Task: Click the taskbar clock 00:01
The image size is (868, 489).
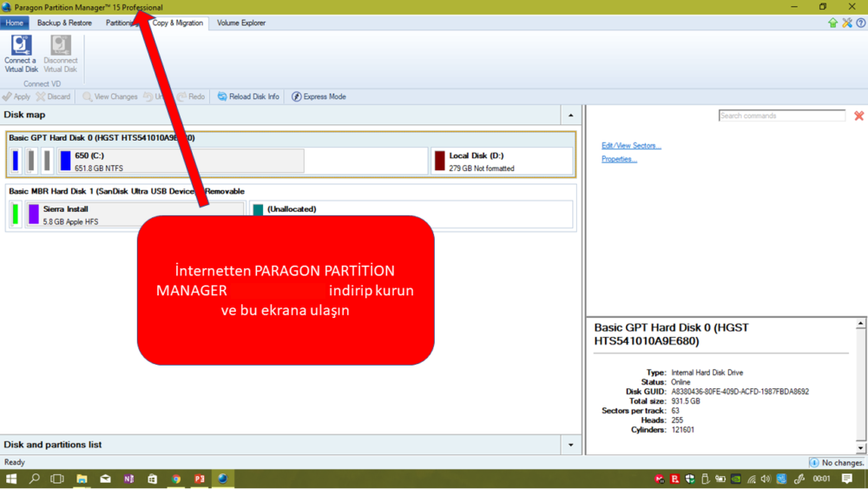Action: click(x=821, y=479)
